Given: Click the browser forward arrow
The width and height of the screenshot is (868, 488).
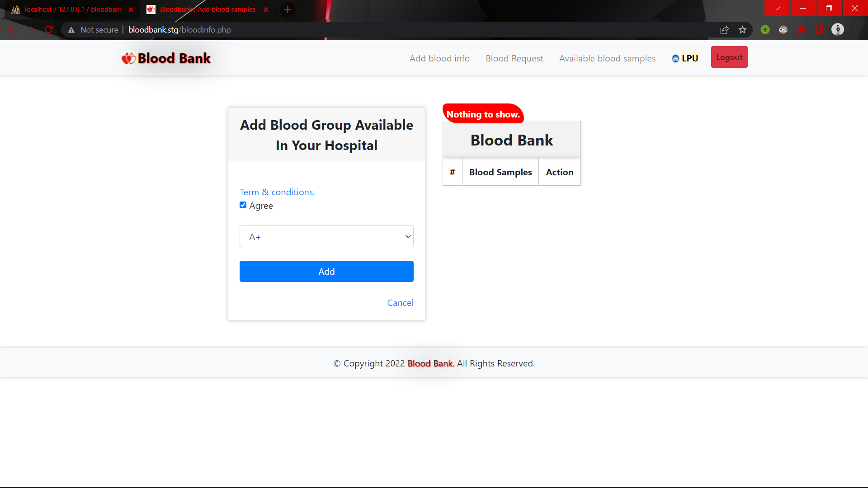Looking at the screenshot, I should coord(31,30).
